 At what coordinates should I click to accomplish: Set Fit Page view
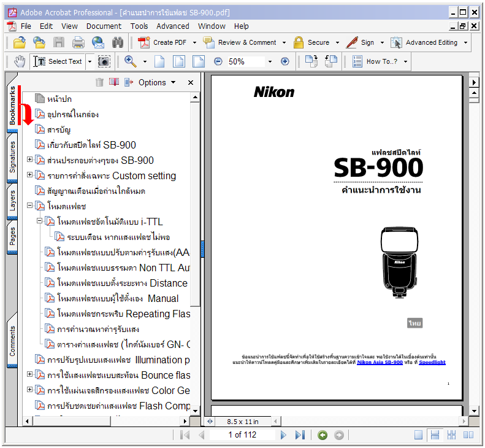tap(179, 61)
